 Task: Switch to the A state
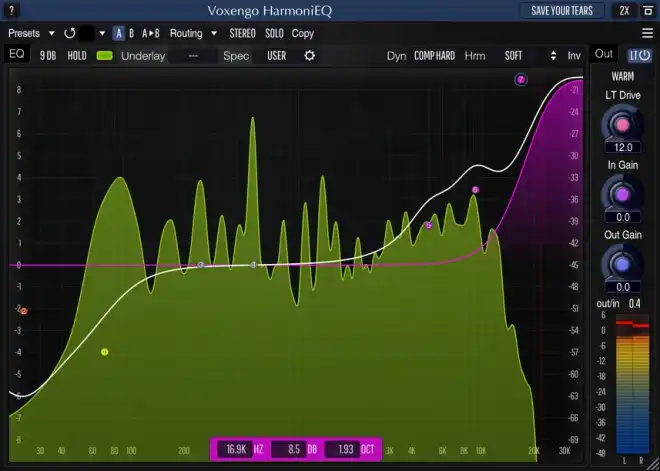pyautogui.click(x=119, y=33)
